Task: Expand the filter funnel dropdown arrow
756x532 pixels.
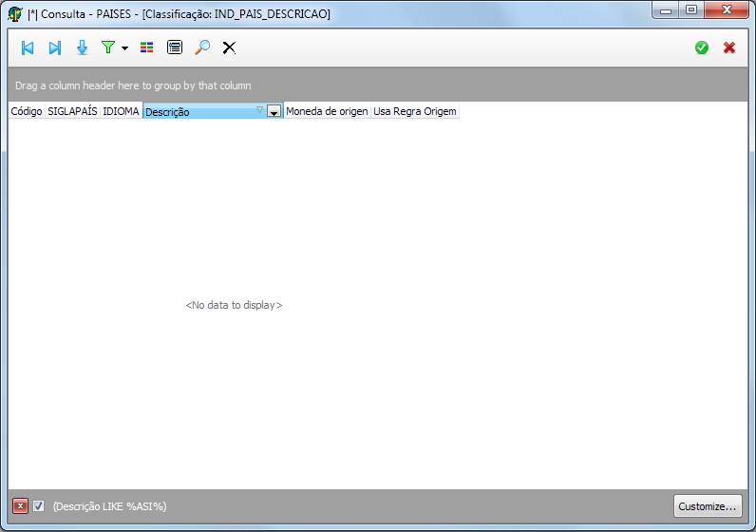Action: pyautogui.click(x=124, y=48)
